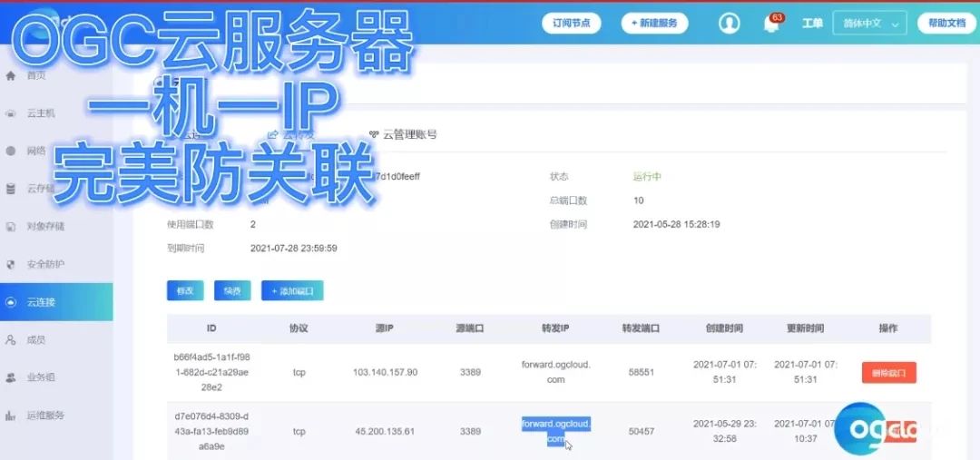Select ID cell starting b66f4ad5
Viewport: 980px width, 460px height.
[211, 372]
